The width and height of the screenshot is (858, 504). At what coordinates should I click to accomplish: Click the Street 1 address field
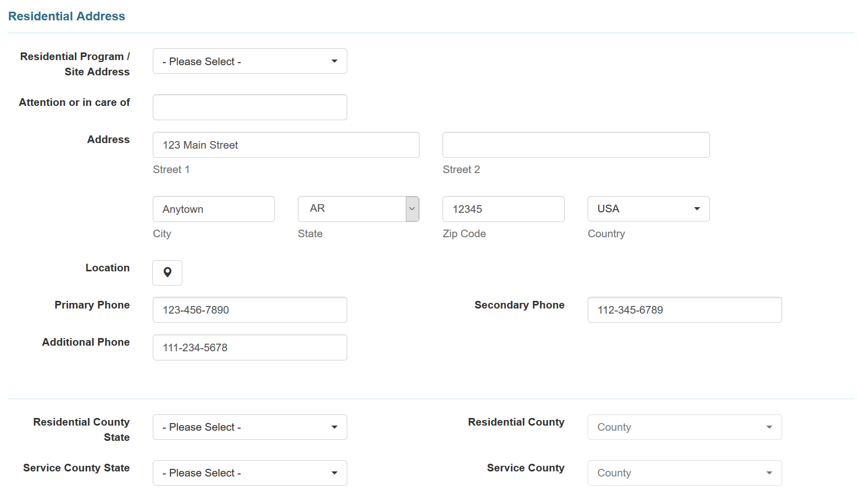[x=286, y=145]
